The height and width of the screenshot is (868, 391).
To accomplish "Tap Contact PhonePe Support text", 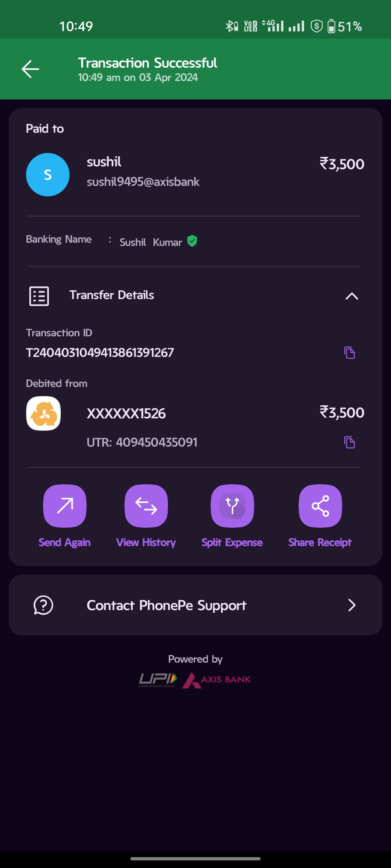I will pyautogui.click(x=167, y=605).
